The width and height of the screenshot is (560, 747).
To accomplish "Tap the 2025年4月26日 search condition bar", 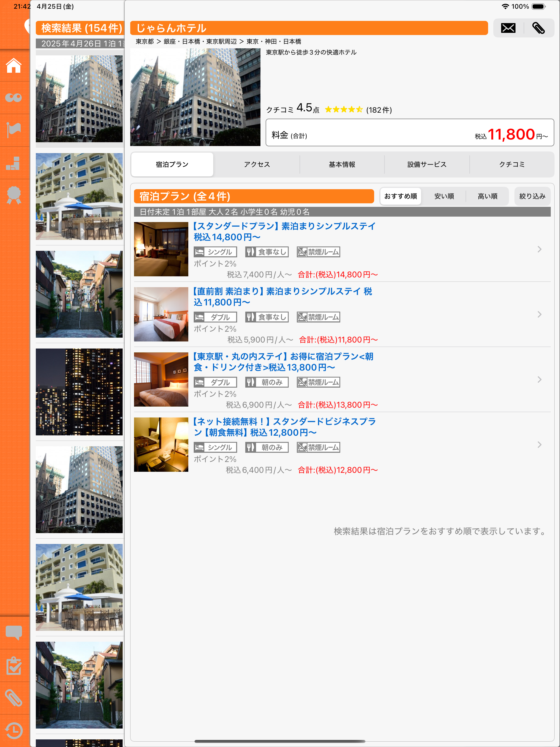I will coord(80,43).
